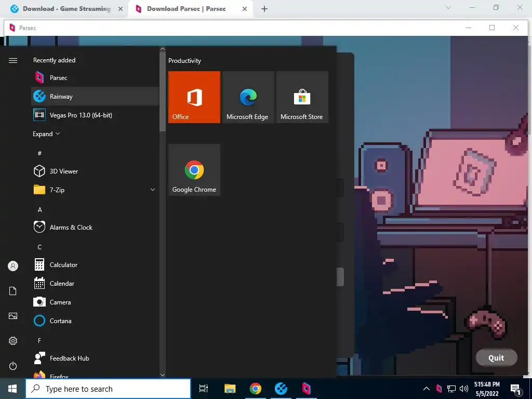Screen dimensions: 532x399
Task: Click the Quit button
Action: coord(496,357)
